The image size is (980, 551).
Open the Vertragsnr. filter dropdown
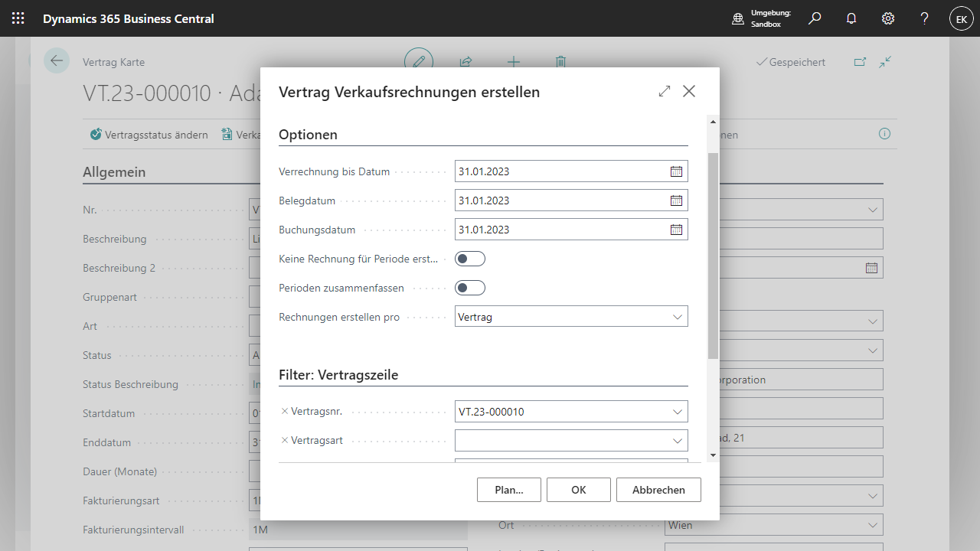point(677,412)
